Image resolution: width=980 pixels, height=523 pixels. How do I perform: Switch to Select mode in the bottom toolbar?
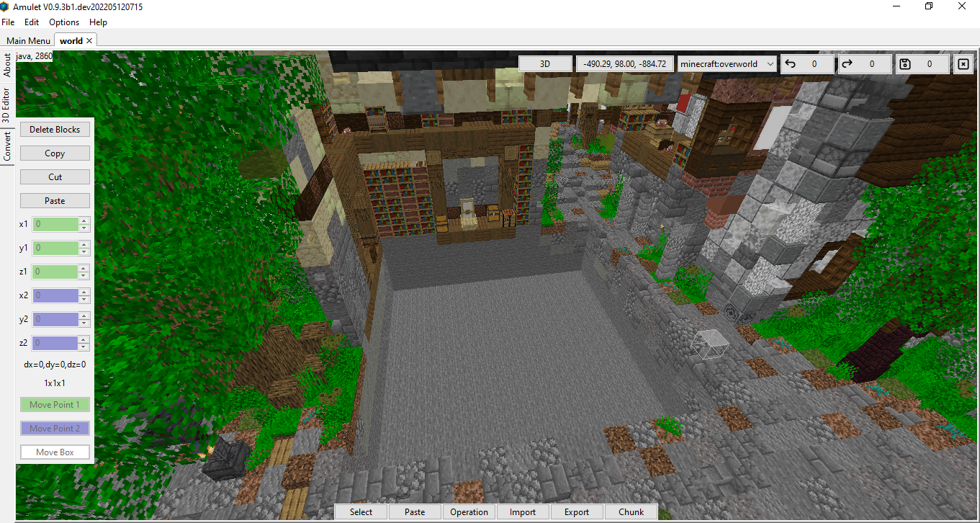pos(360,511)
